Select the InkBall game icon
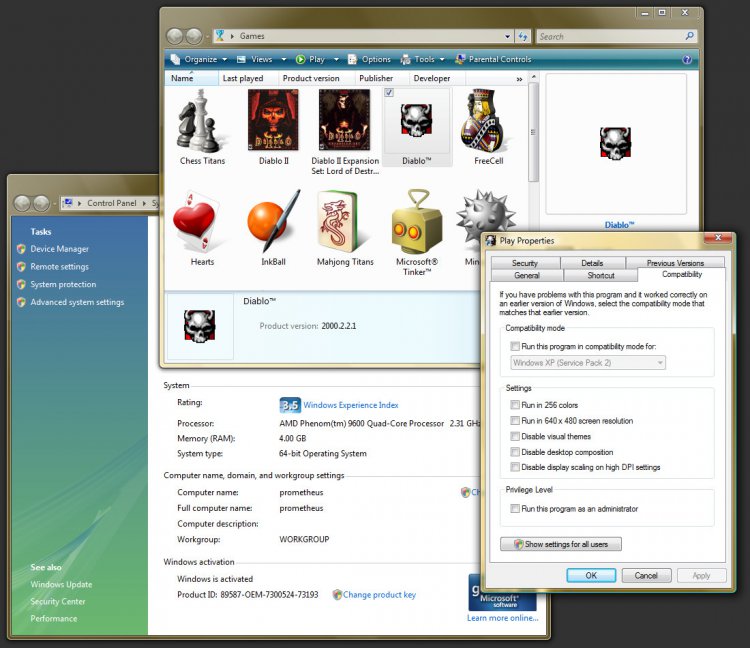750x648 pixels. pyautogui.click(x=274, y=221)
